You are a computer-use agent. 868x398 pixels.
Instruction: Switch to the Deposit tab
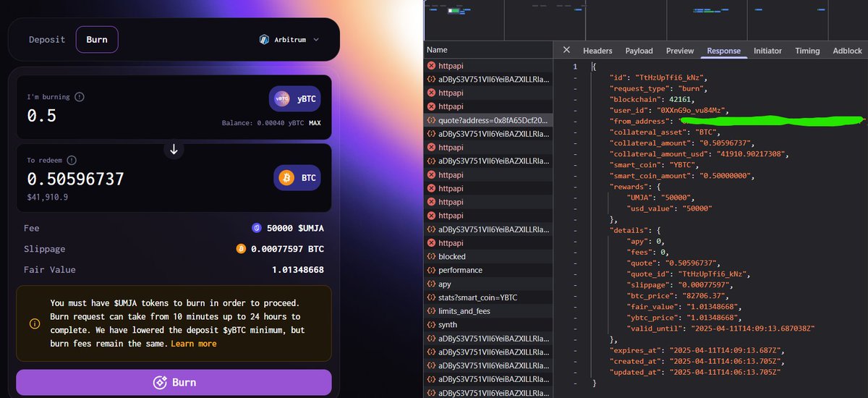pos(47,39)
